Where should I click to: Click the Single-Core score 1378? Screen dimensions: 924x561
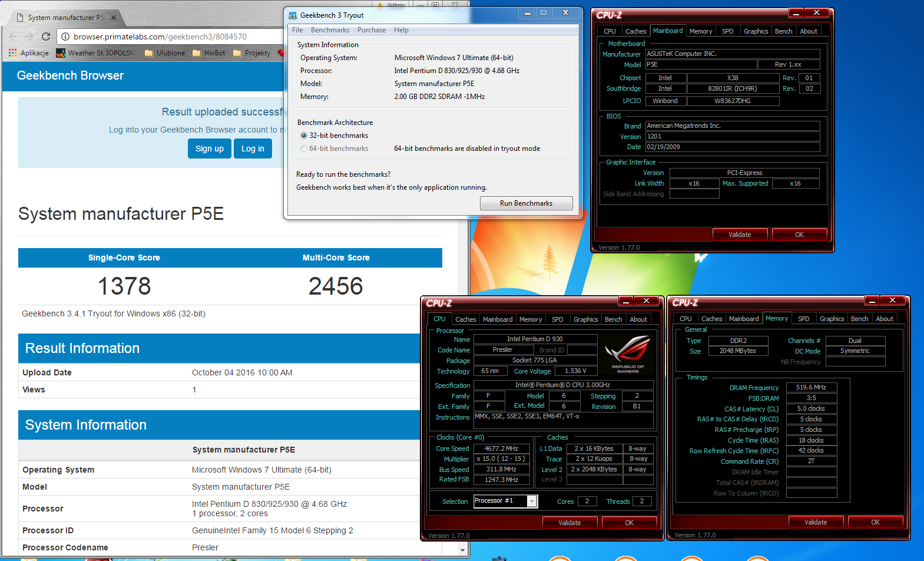tap(124, 286)
